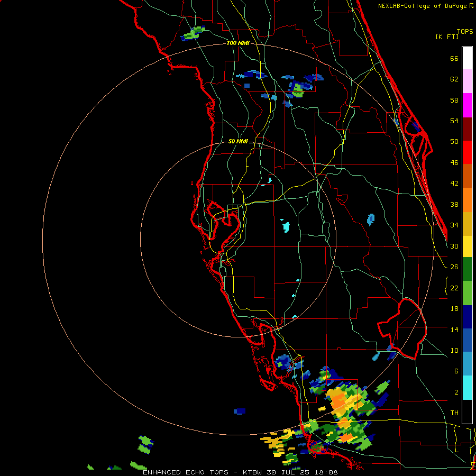Pick the navy blue legend swatch

click(x=467, y=317)
